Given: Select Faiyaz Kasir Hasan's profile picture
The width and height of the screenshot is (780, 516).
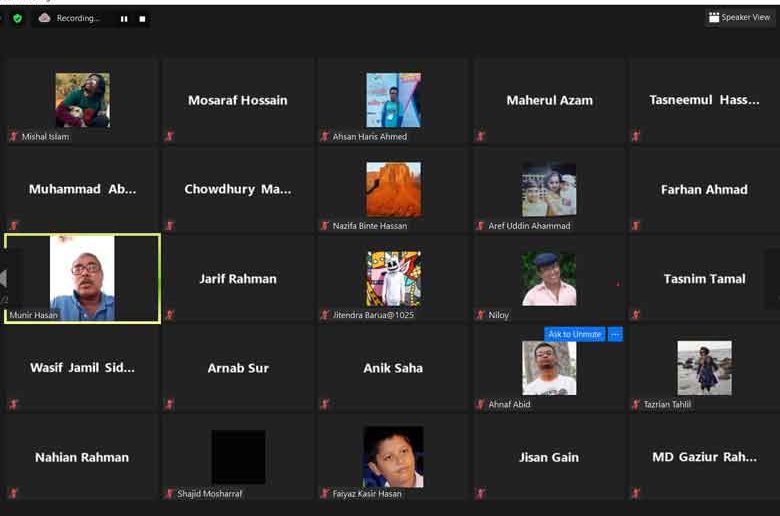Looking at the screenshot, I should (x=393, y=457).
